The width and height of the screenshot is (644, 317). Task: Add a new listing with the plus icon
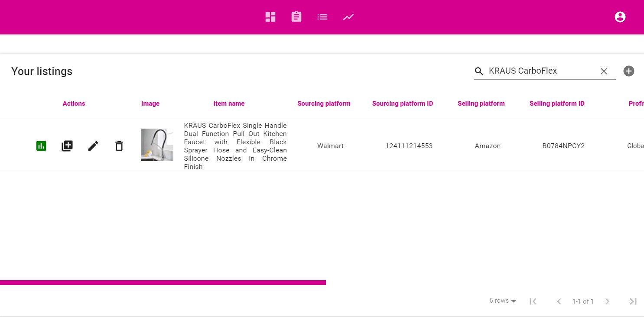coord(629,71)
